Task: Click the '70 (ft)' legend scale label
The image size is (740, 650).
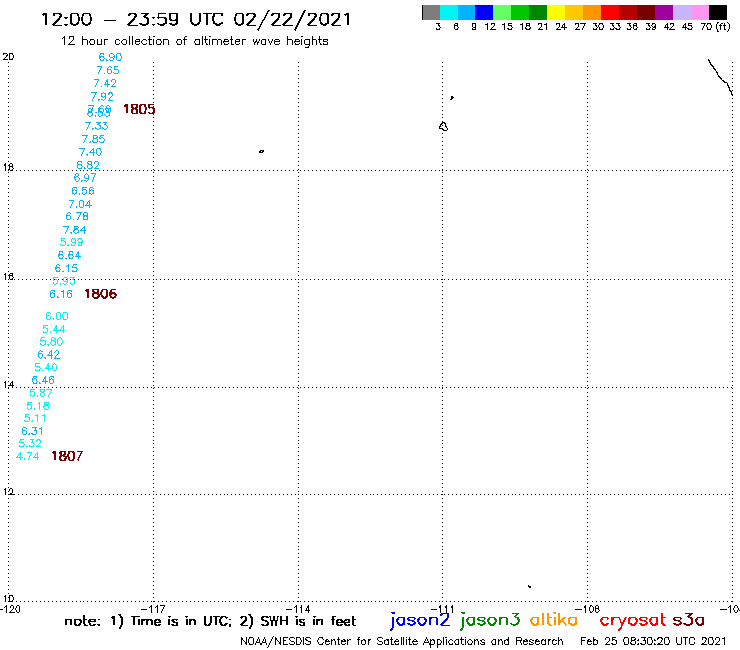Action: click(715, 27)
